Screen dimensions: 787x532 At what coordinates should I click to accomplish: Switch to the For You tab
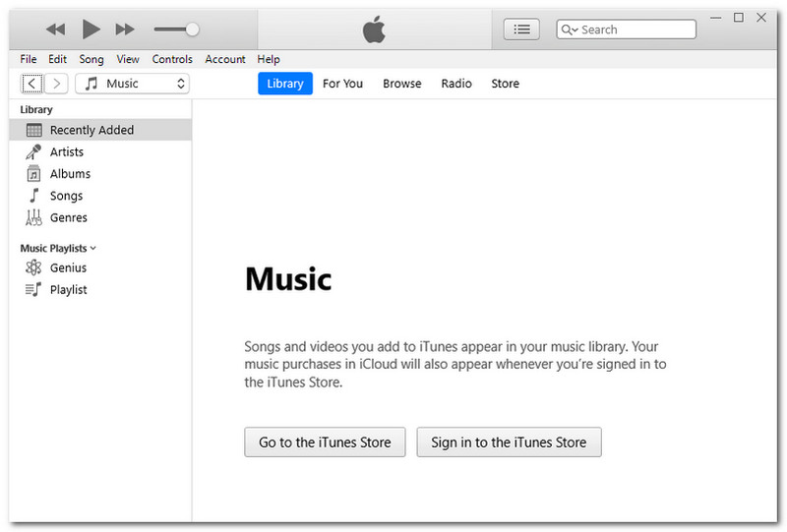[342, 84]
